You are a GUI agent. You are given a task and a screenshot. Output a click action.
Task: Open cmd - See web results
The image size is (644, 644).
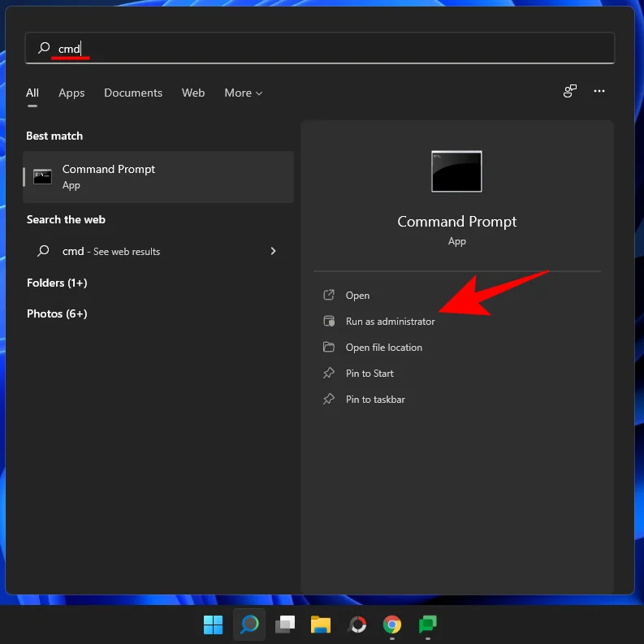[158, 251]
